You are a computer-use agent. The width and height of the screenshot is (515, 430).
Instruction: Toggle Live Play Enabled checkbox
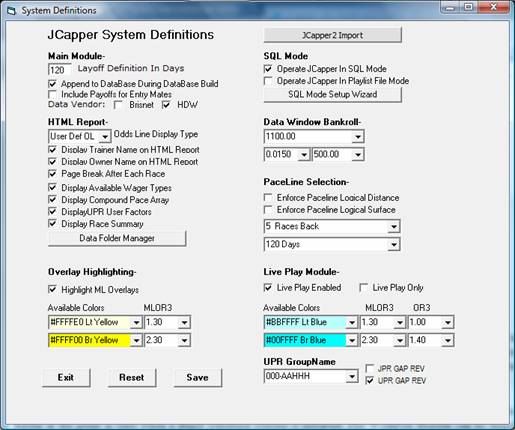tap(268, 287)
